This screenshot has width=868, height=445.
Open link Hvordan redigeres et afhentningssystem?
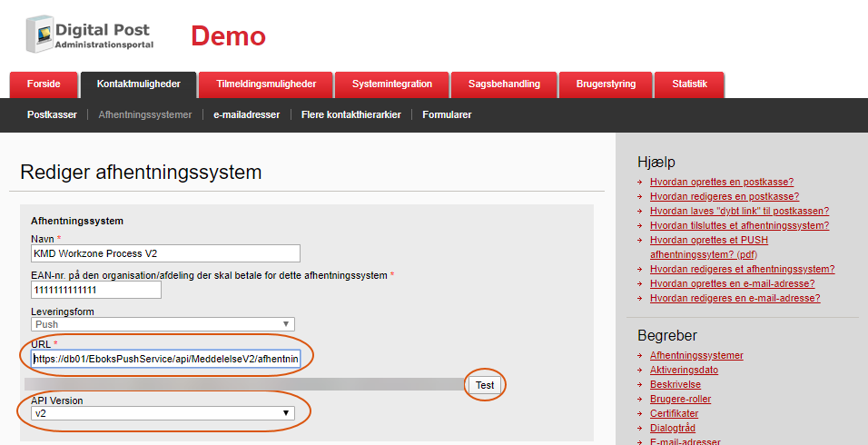[743, 269]
